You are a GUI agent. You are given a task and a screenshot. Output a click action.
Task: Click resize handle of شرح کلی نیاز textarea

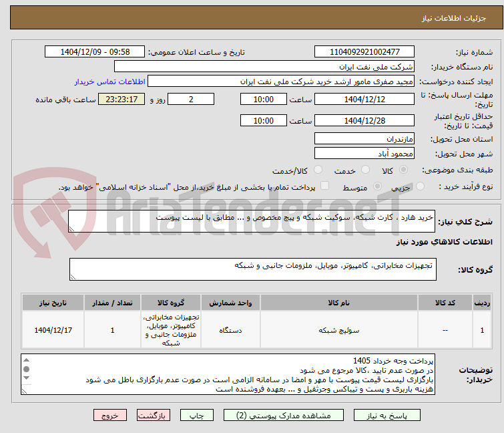71,229
